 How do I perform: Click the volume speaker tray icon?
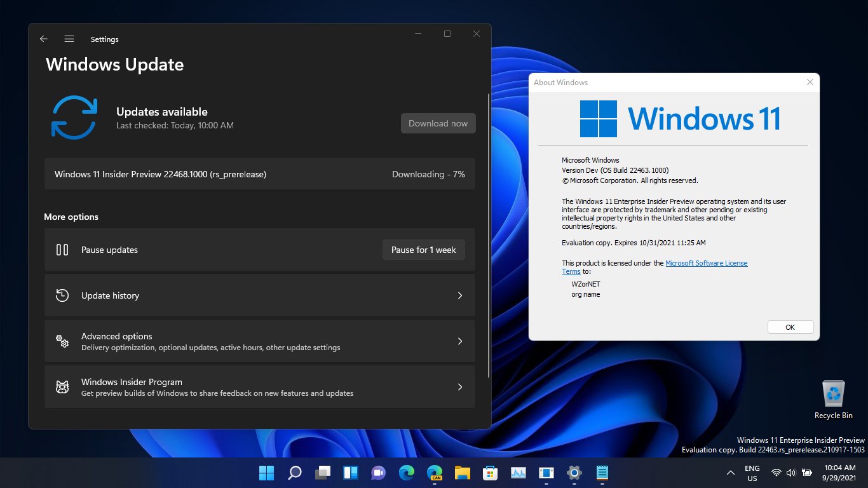click(791, 473)
